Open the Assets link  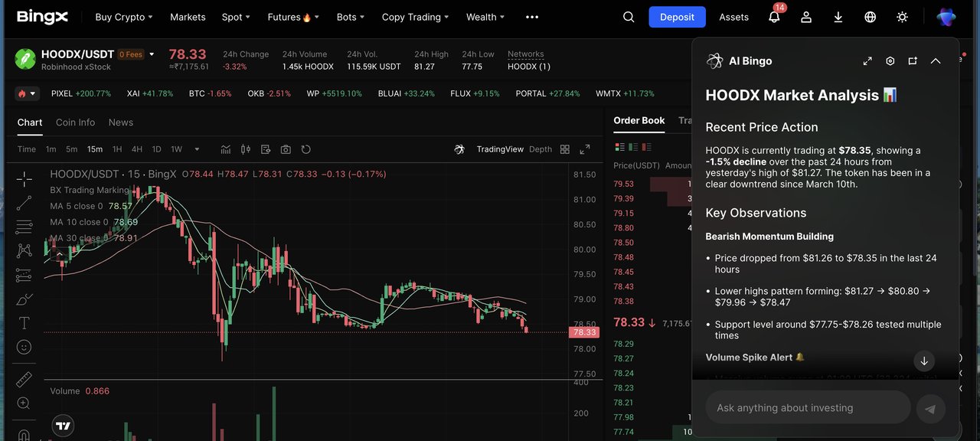pyautogui.click(x=733, y=17)
